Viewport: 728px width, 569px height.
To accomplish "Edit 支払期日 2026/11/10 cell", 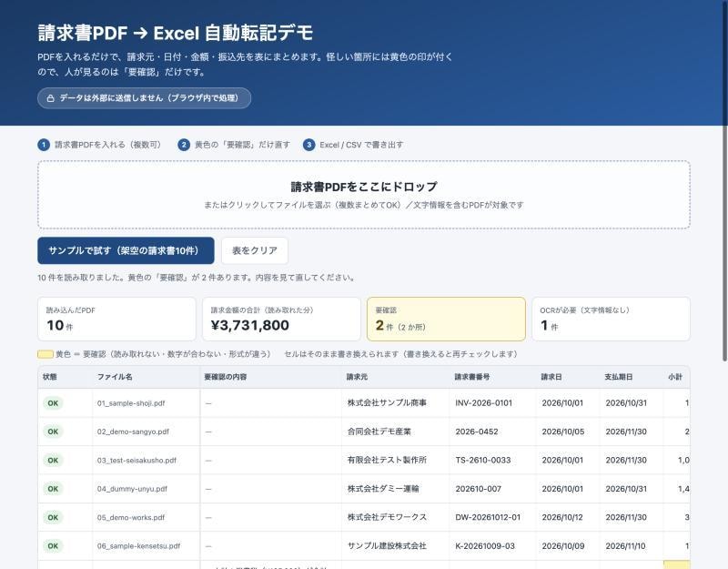I will point(632,546).
